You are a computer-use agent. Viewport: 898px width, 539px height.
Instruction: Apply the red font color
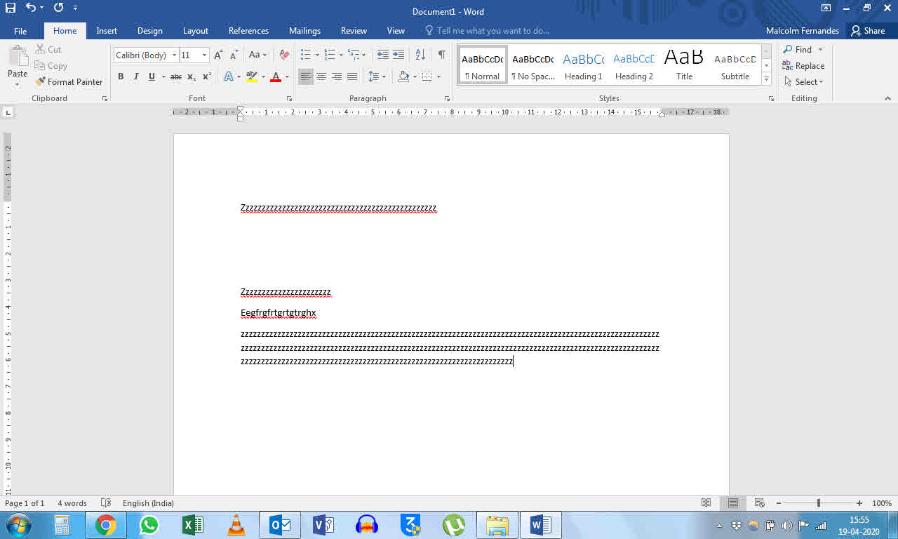click(275, 76)
